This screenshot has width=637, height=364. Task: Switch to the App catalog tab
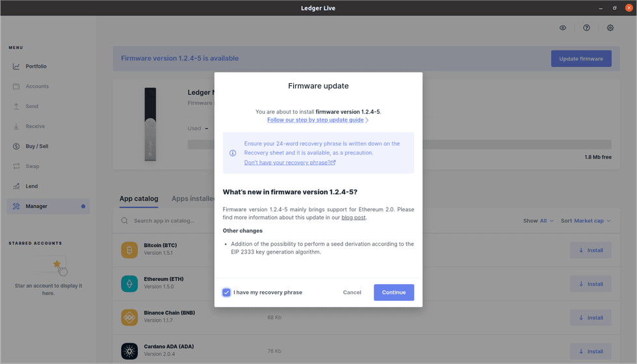point(138,199)
